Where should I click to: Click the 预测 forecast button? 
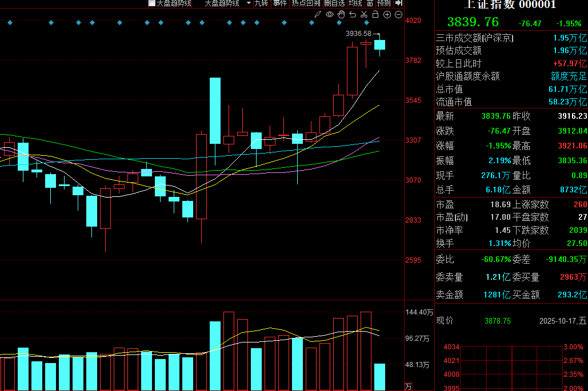click(384, 3)
